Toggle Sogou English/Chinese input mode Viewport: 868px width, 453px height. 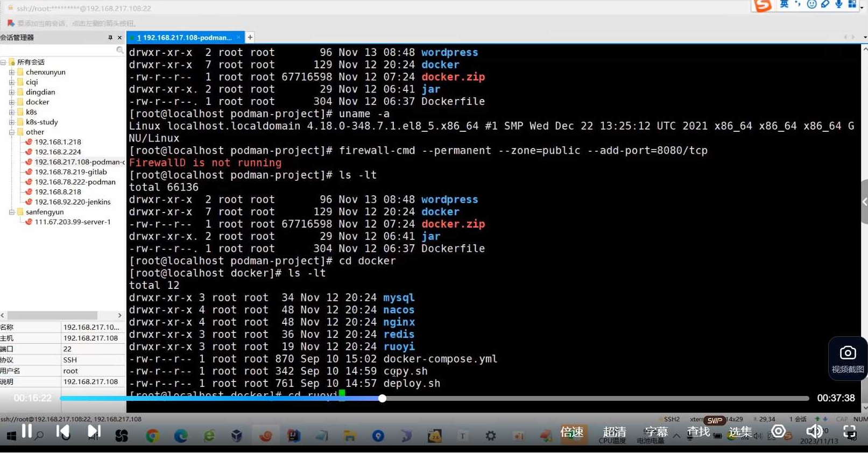tap(784, 4)
